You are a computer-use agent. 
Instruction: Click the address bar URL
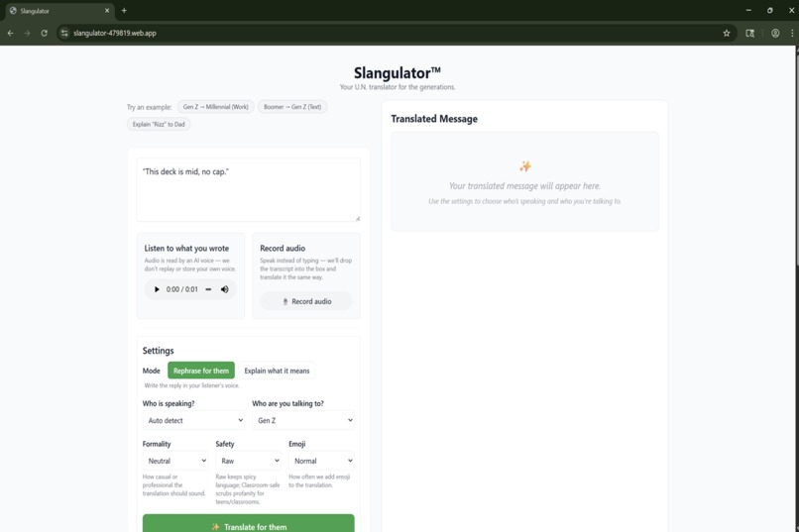click(115, 33)
